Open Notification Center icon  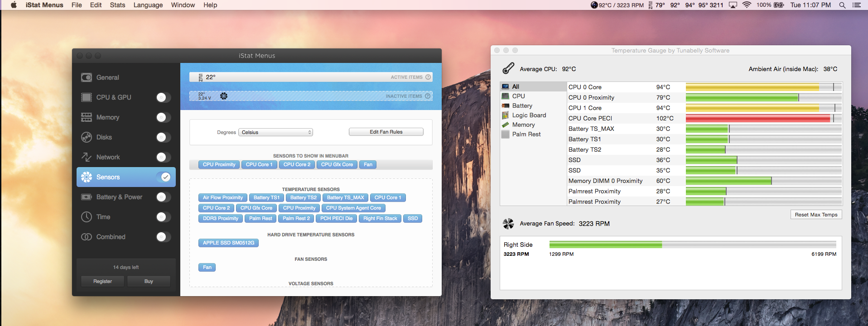pos(856,5)
